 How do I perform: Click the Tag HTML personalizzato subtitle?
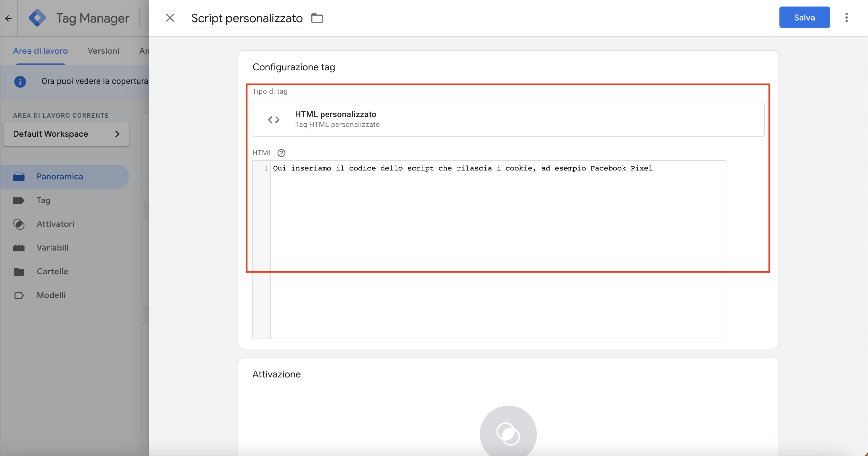[337, 125]
